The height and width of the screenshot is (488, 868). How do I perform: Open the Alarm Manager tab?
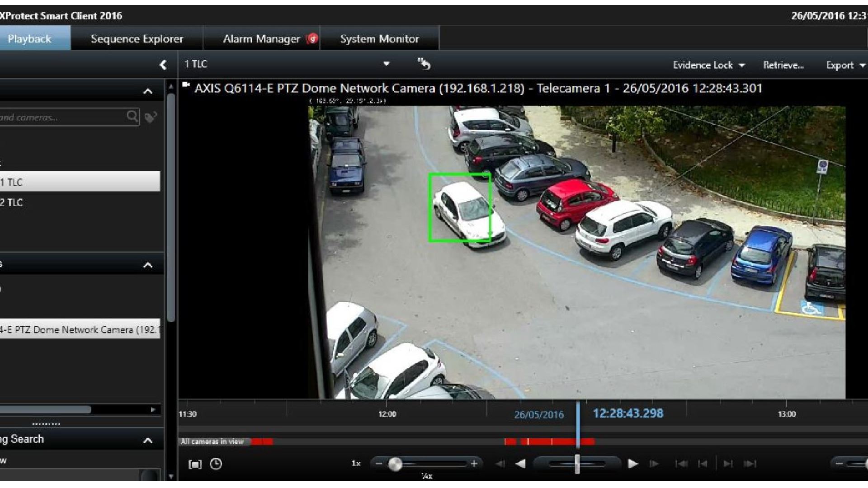coord(262,38)
